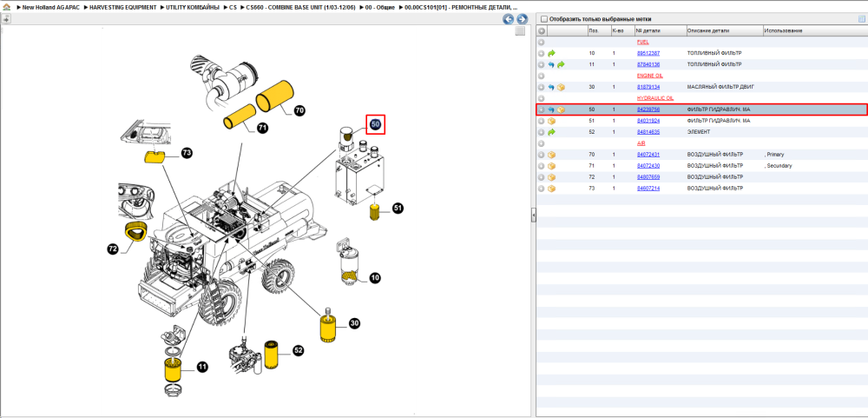Select callout 73 in the diagram
The image size is (868, 418).
tap(187, 152)
